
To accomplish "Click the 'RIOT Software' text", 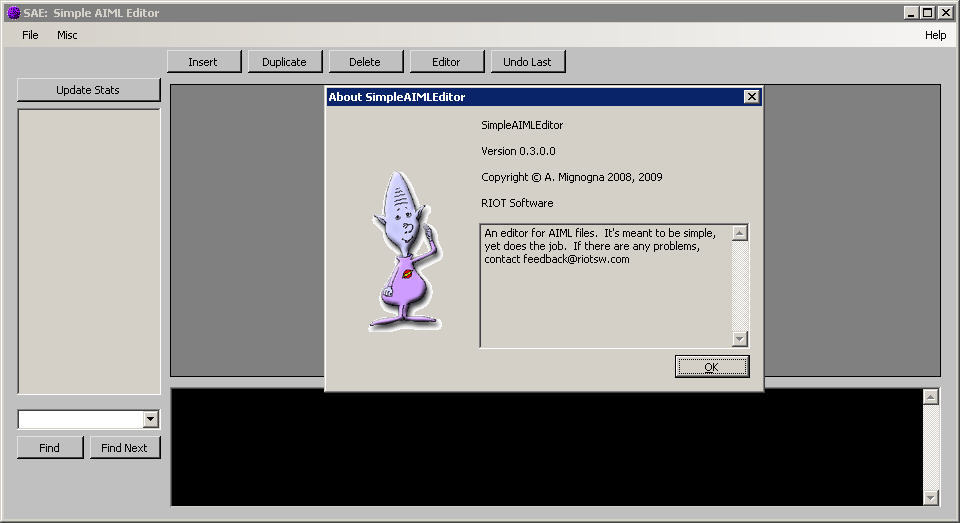I will tap(517, 203).
